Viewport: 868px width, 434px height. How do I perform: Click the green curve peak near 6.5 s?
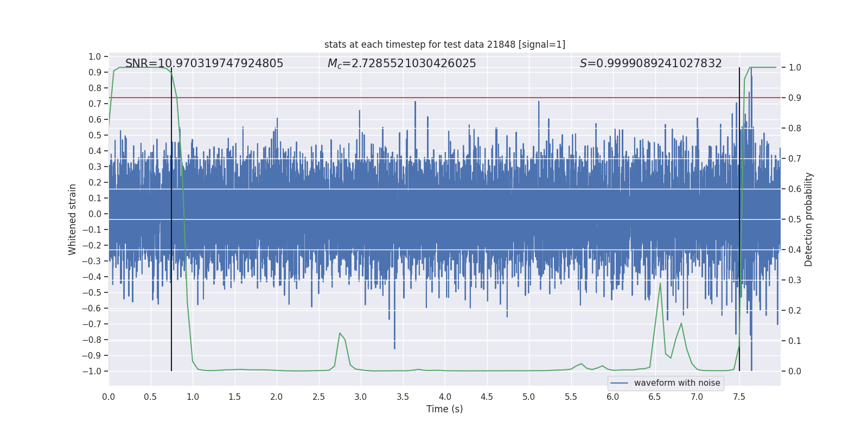click(660, 284)
